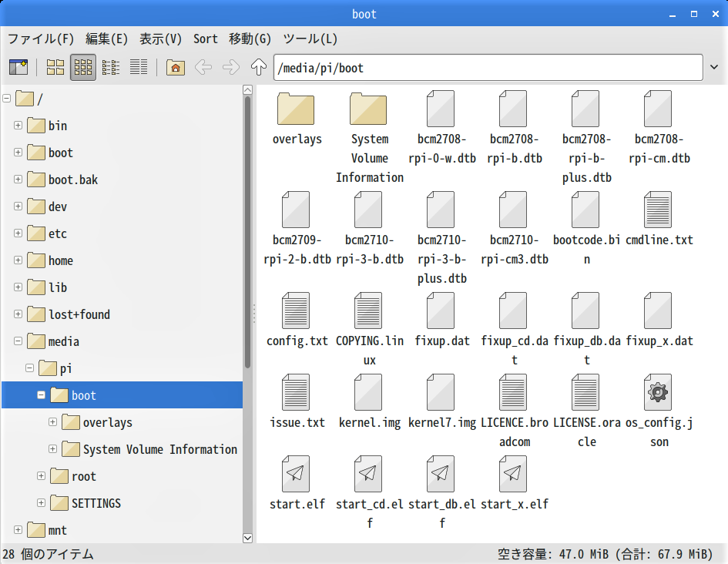Select the bootcode.bin file icon
The height and width of the screenshot is (564, 728).
tap(585, 210)
